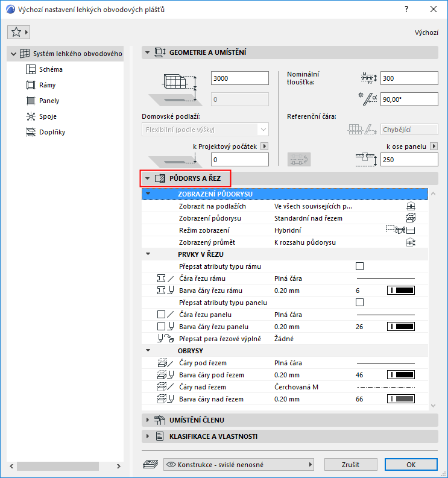This screenshot has height=478, width=448.
Task: Click the Zobrazit na podlažích story icon
Action: [x=411, y=206]
